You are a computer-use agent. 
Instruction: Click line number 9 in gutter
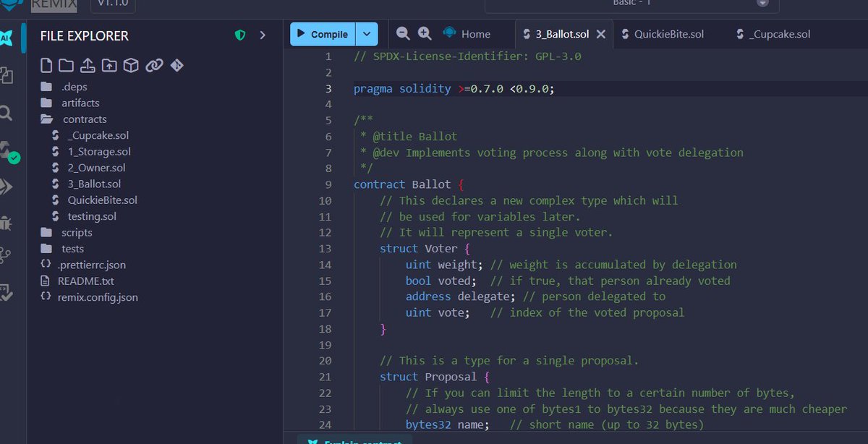pos(328,184)
